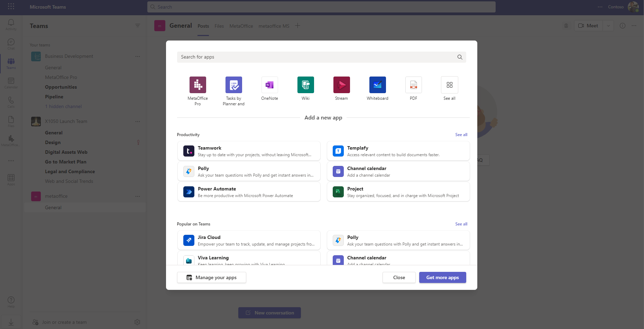Screen dimensions: 644x329
Task: Select the Tasks by Planner app icon
Action: [233, 85]
